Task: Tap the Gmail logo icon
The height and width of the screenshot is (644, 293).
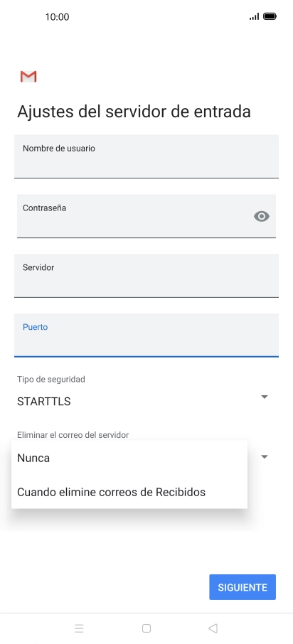Action: 28,76
